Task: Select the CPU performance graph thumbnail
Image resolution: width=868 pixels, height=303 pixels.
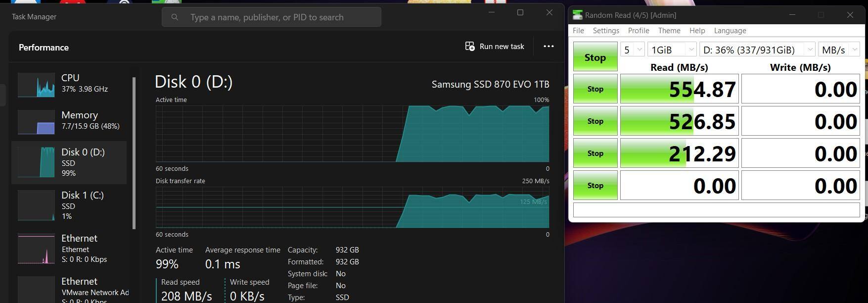Action: point(36,85)
